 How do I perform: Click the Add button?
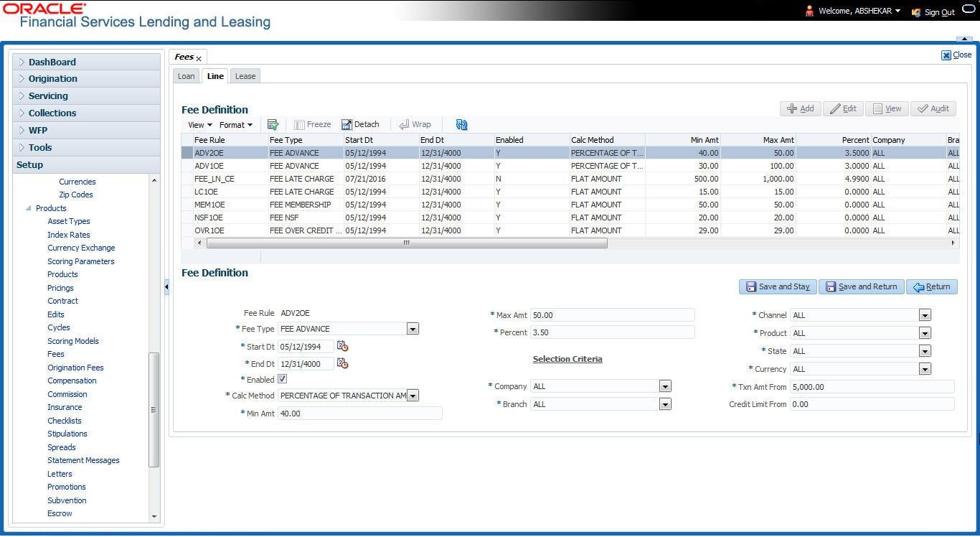(801, 108)
